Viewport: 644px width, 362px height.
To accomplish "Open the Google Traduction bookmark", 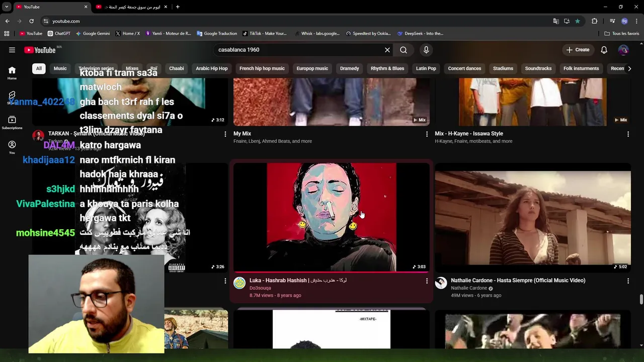I will click(217, 34).
